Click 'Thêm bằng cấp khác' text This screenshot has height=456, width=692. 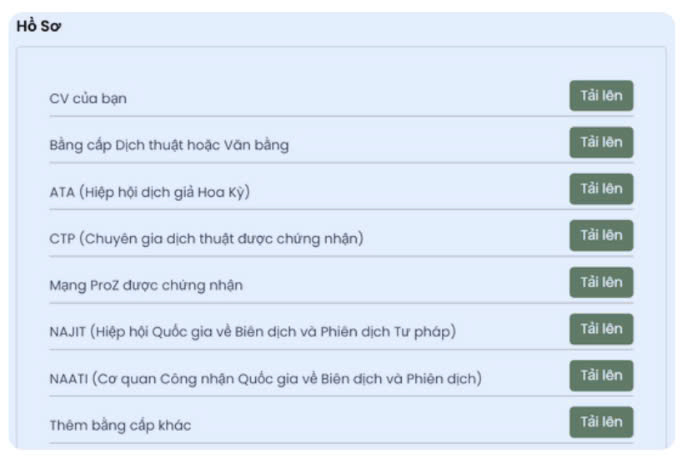[x=120, y=425]
